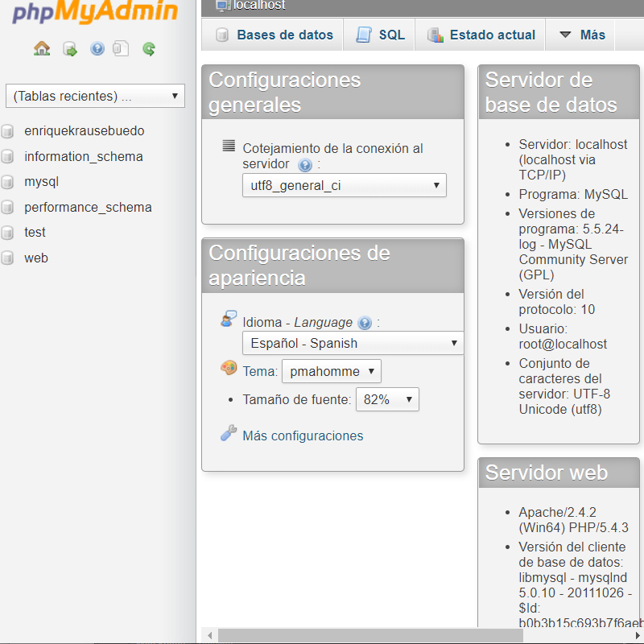Select the test database
Viewport: 644px width, 644px height.
pyautogui.click(x=35, y=233)
